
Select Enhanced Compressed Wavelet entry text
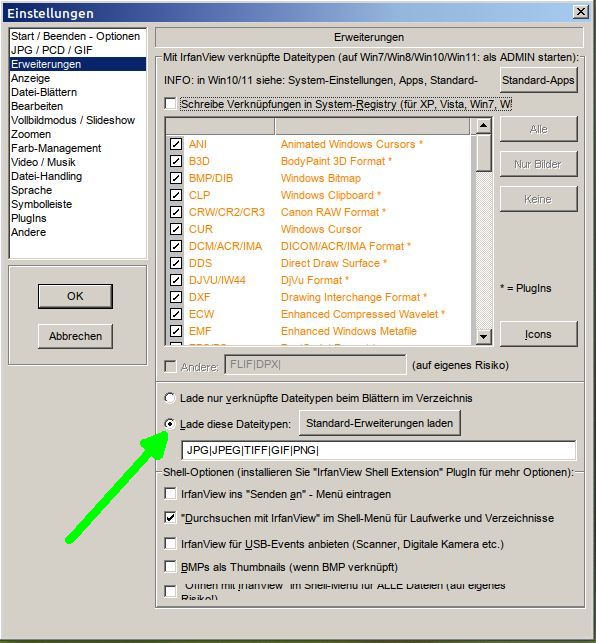coord(363,314)
